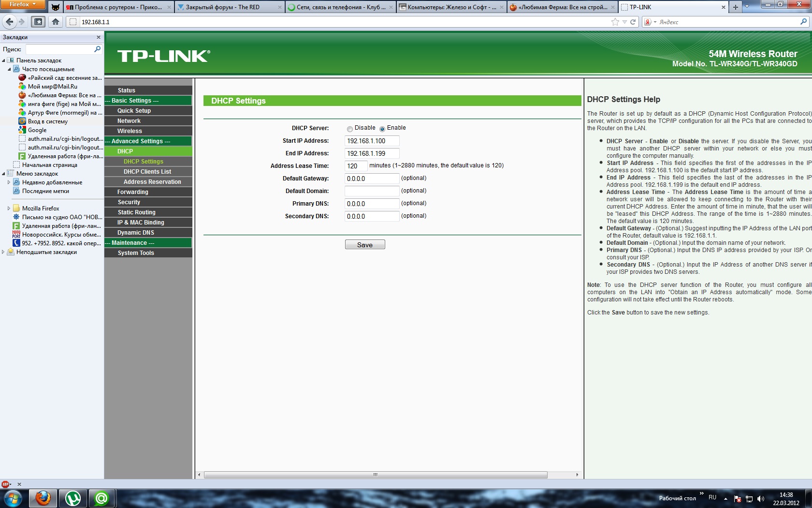Open a new tab with plus icon
The image size is (812, 508).
click(x=735, y=7)
